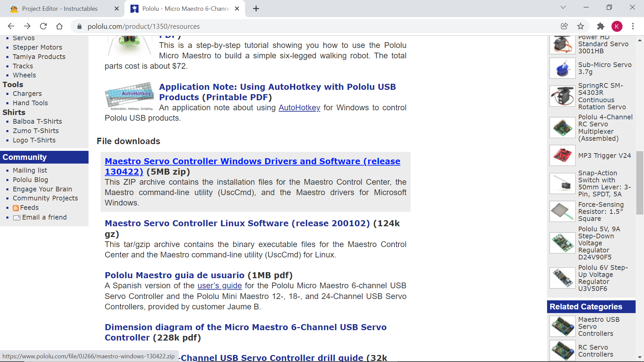Open MP3 Trigger V24 thumbnail image
The image size is (644, 362).
tap(562, 156)
